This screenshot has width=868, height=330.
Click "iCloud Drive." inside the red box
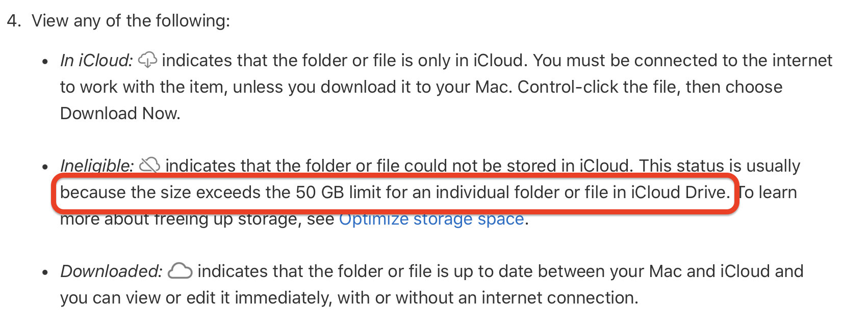(x=680, y=193)
